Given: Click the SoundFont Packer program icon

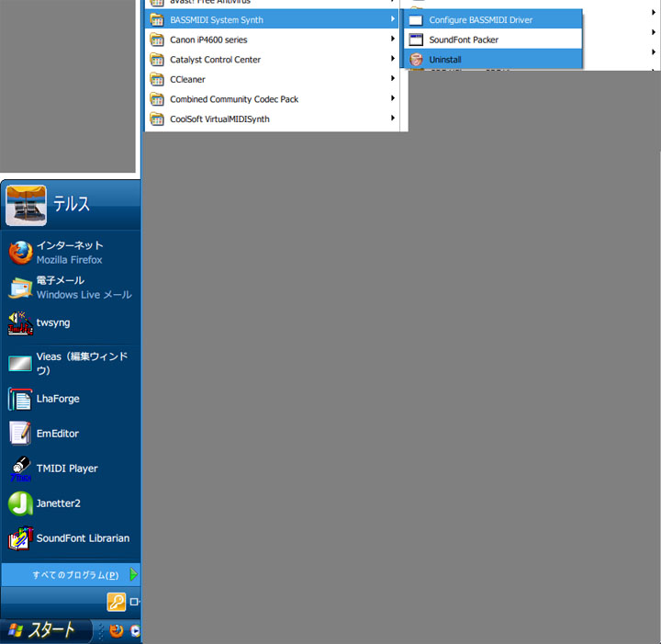Looking at the screenshot, I should pos(416,40).
